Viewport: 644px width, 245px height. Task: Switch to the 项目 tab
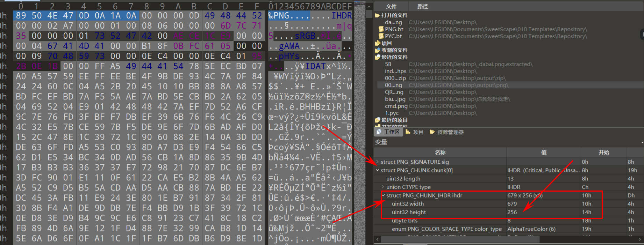pos(415,132)
